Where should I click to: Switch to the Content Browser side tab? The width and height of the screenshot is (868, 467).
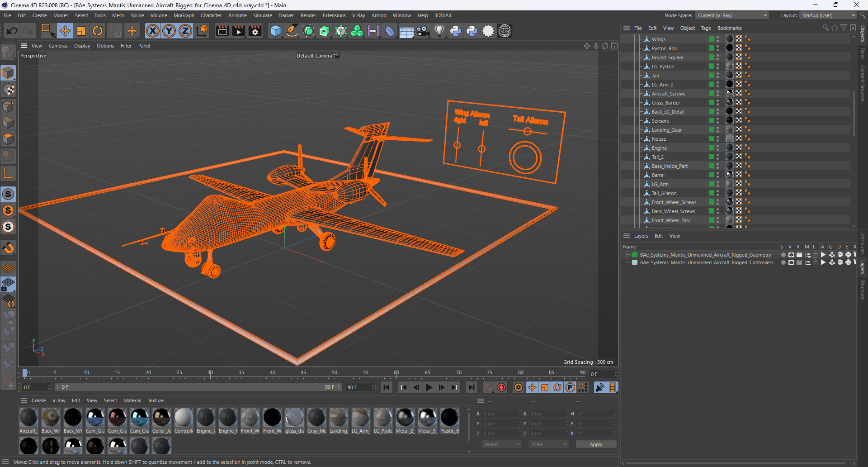(863, 83)
